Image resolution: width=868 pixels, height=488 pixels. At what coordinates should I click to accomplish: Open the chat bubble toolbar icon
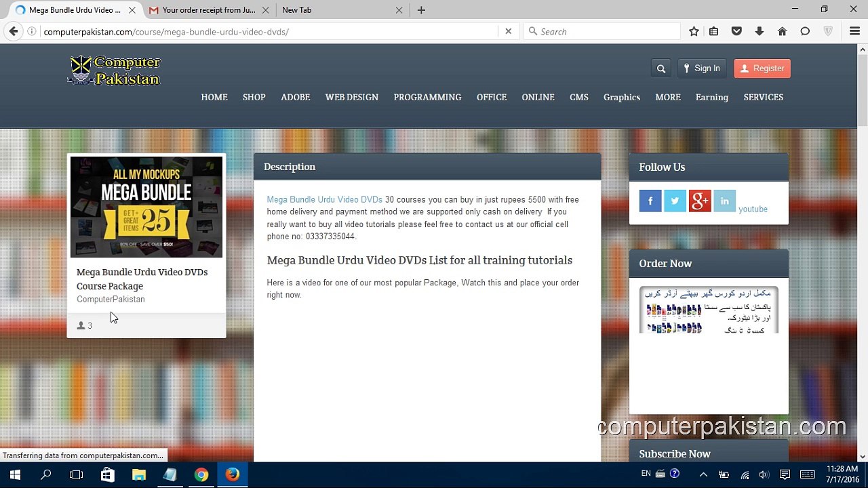[x=805, y=31]
